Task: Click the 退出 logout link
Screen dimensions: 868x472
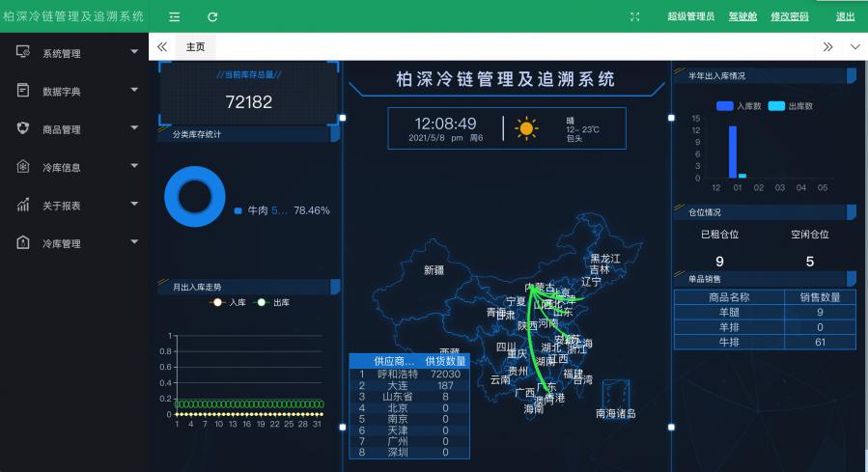Action: click(845, 16)
